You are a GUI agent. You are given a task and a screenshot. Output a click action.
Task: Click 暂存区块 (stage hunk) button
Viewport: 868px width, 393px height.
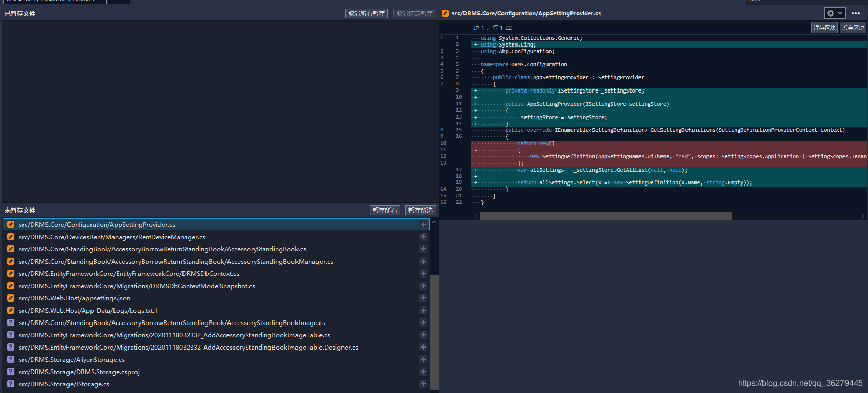pos(825,28)
